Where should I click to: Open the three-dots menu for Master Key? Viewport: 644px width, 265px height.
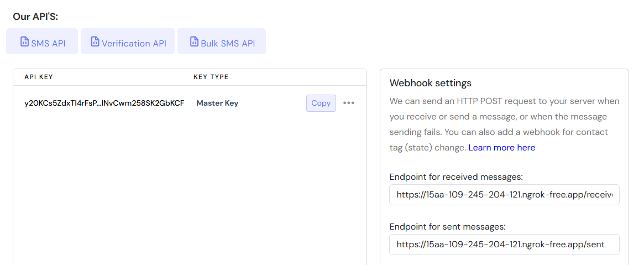tap(349, 103)
